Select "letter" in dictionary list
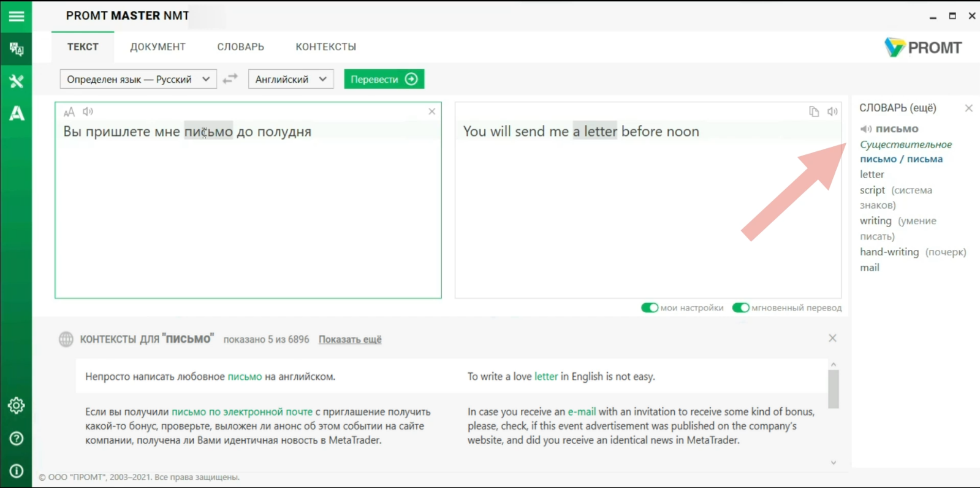The height and width of the screenshot is (488, 980). tap(872, 175)
